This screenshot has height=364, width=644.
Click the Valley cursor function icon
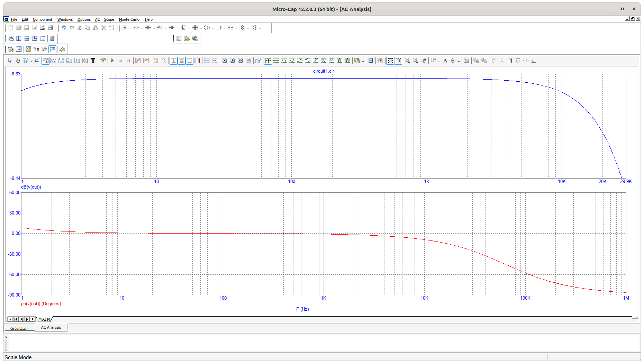pos(292,61)
